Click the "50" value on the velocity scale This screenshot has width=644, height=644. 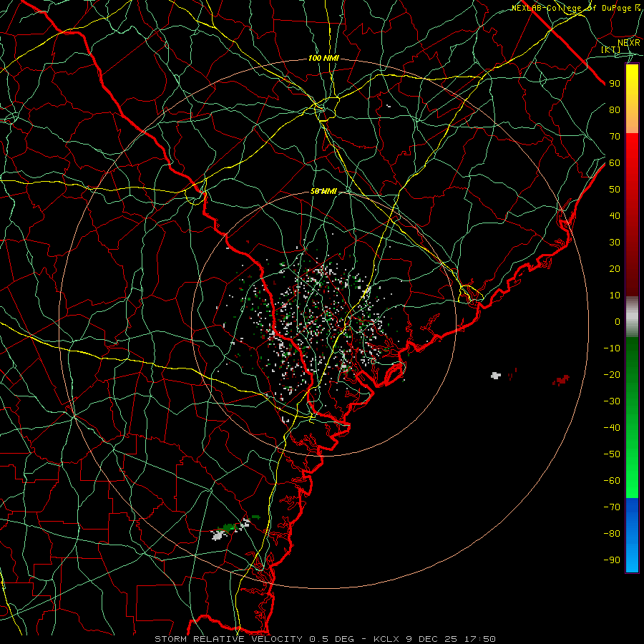[x=615, y=190]
